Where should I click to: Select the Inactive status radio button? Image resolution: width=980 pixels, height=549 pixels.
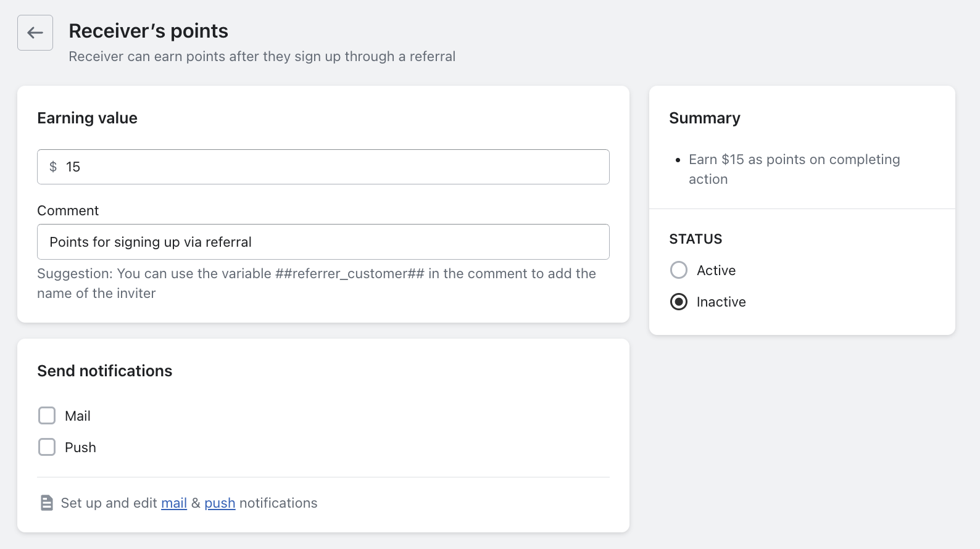click(679, 302)
